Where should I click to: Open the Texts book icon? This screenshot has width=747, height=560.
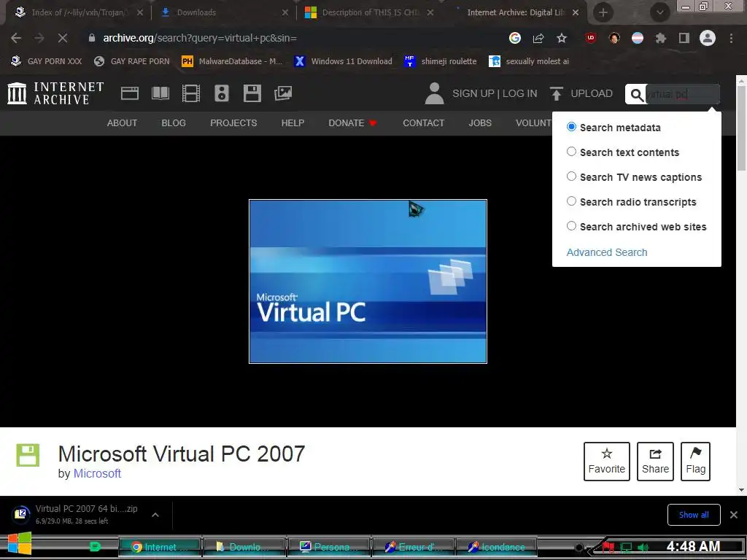160,93
